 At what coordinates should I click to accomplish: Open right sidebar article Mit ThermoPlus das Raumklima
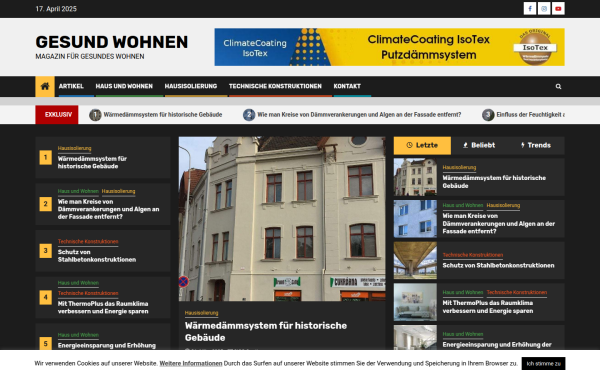click(488, 307)
